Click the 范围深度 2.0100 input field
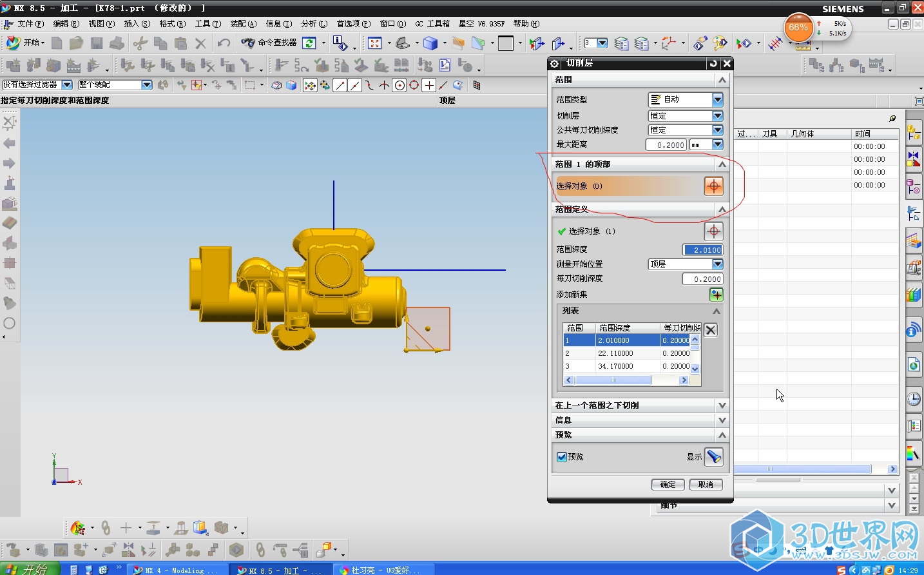 point(702,250)
